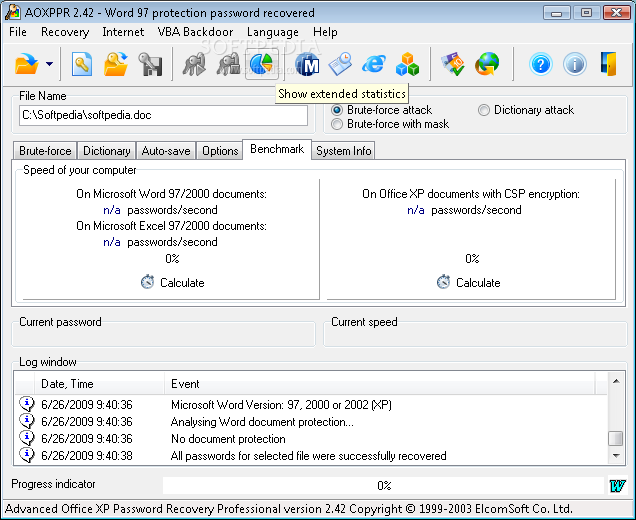Click the key and floppy save icon

click(x=150, y=64)
